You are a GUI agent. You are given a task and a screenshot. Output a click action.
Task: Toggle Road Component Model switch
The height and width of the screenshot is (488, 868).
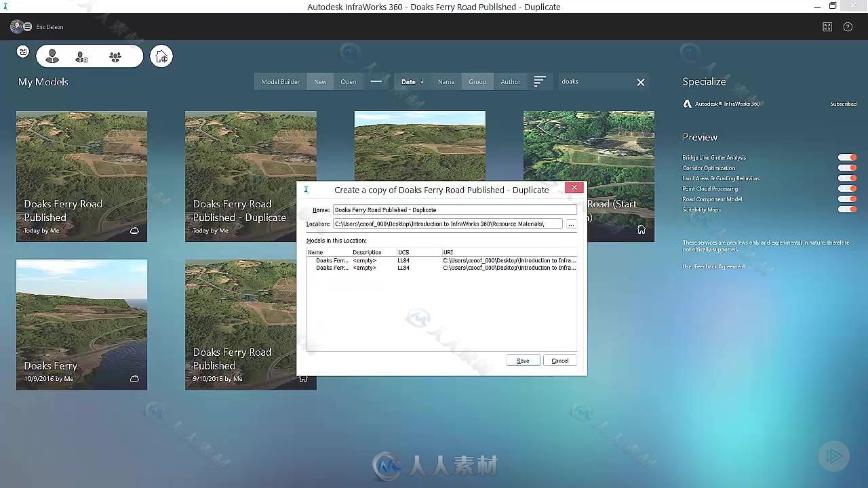847,199
